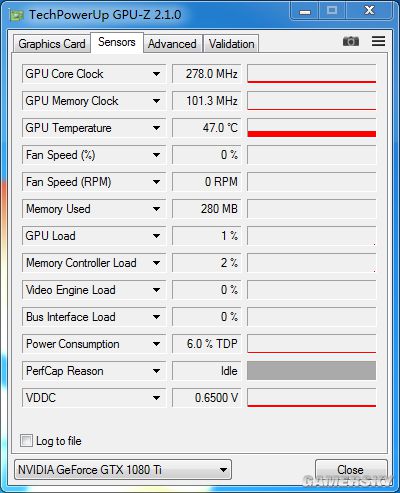
Task: Click the gray PerfCap Reason bar
Action: [x=312, y=371]
